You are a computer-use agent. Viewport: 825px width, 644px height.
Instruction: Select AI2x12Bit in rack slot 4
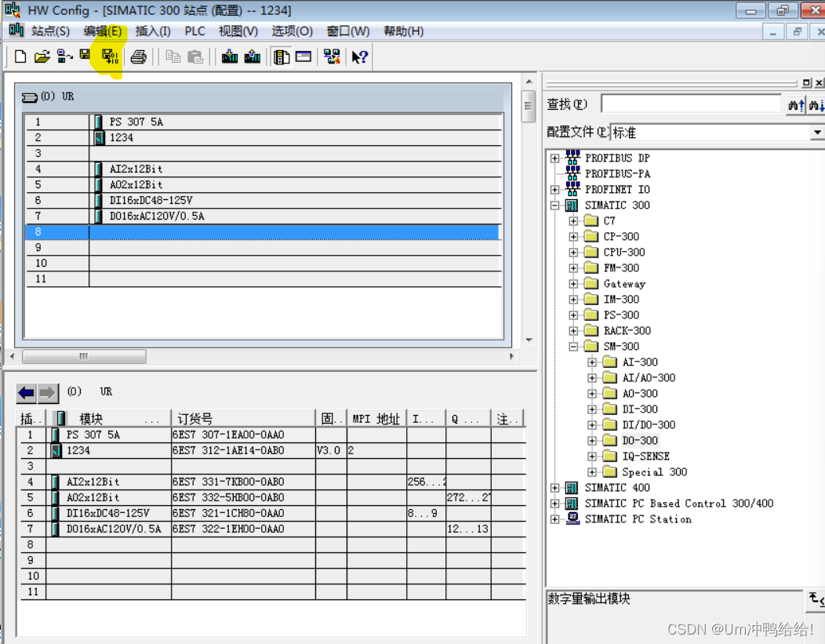pyautogui.click(x=263, y=169)
